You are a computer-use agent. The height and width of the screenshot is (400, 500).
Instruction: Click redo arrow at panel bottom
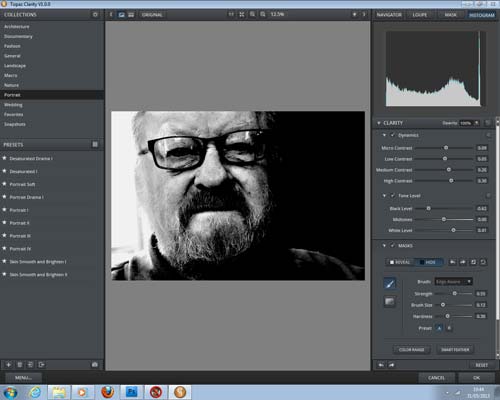tap(391, 365)
